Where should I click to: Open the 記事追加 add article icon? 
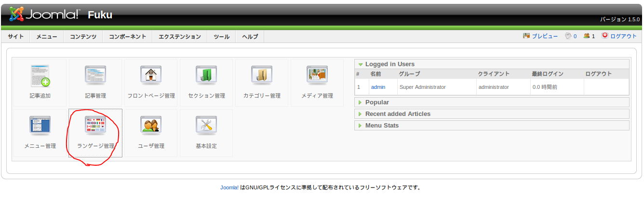pos(40,83)
